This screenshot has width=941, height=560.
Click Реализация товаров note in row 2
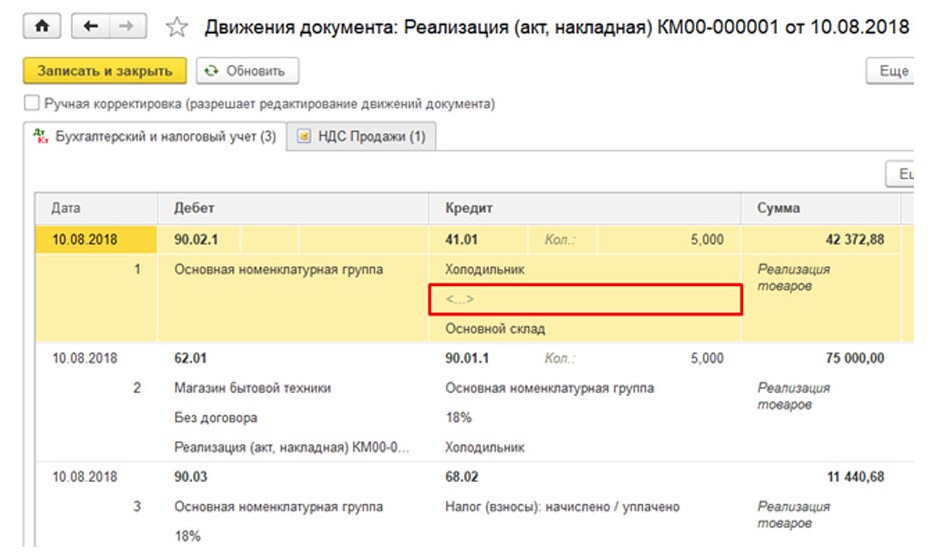tap(793, 396)
